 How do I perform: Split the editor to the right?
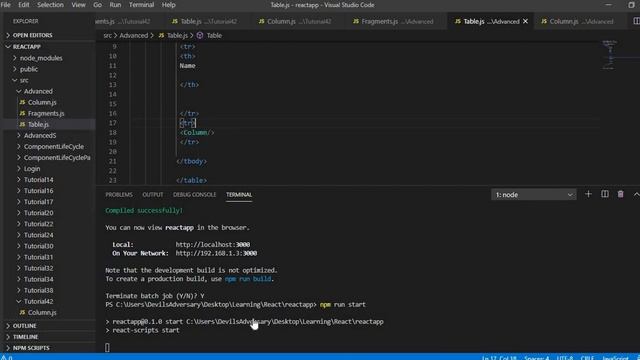coord(636,21)
